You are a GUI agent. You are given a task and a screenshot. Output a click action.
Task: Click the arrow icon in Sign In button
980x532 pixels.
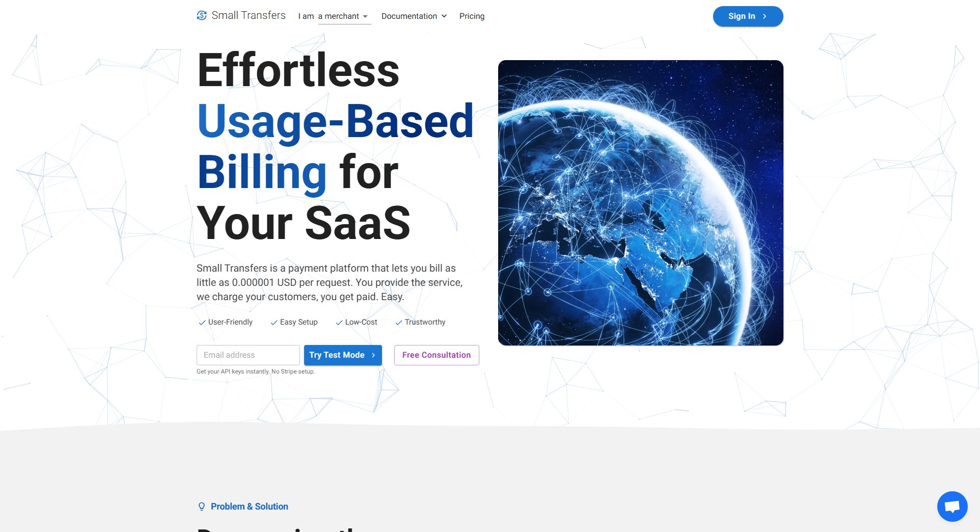click(765, 16)
